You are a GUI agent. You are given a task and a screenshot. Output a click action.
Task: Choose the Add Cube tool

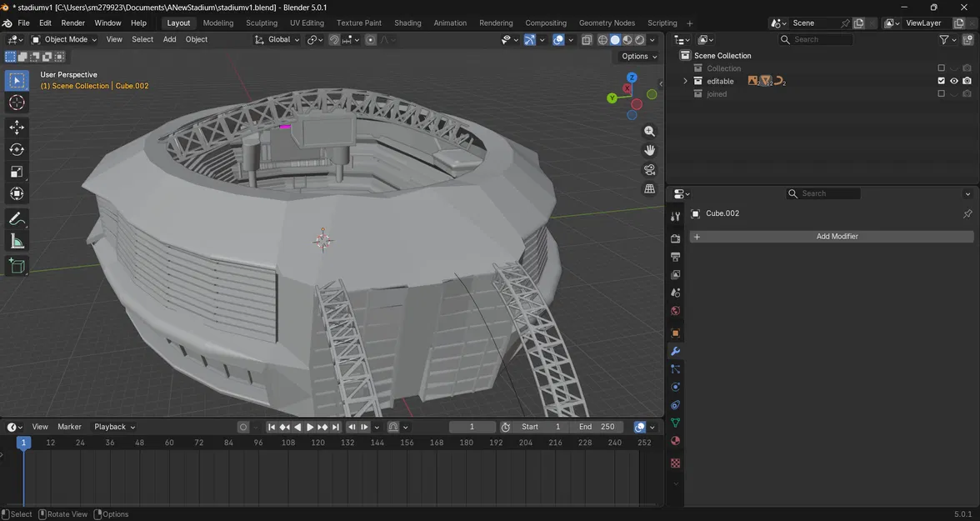point(17,266)
